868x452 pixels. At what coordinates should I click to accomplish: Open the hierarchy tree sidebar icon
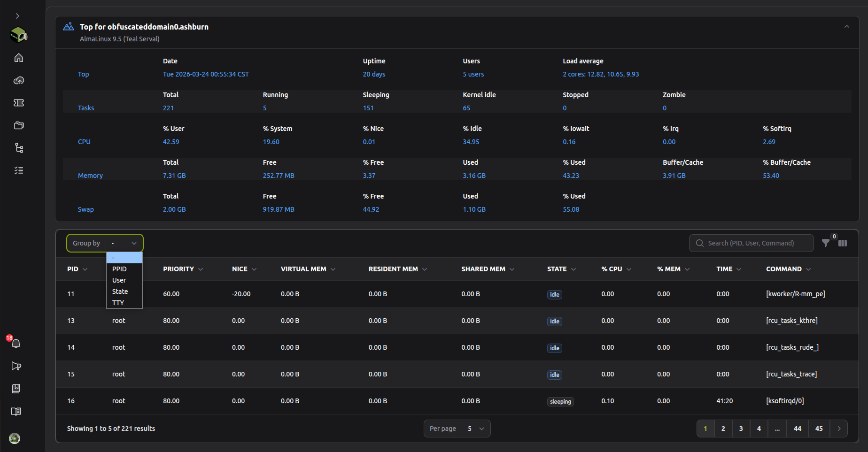19,148
